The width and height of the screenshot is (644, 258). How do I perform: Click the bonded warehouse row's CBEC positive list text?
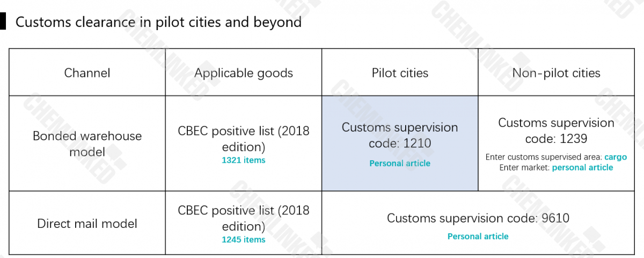pos(244,139)
